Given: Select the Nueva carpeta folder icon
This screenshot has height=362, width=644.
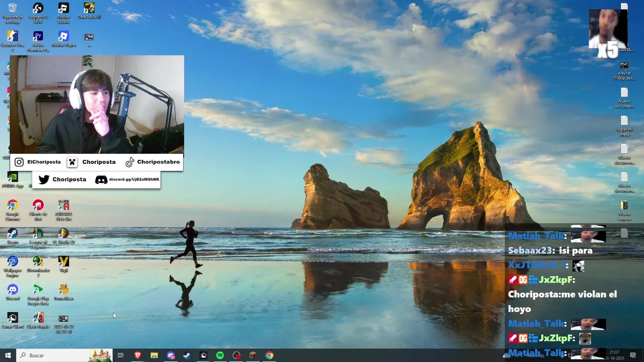Looking at the screenshot, I should point(624,210).
